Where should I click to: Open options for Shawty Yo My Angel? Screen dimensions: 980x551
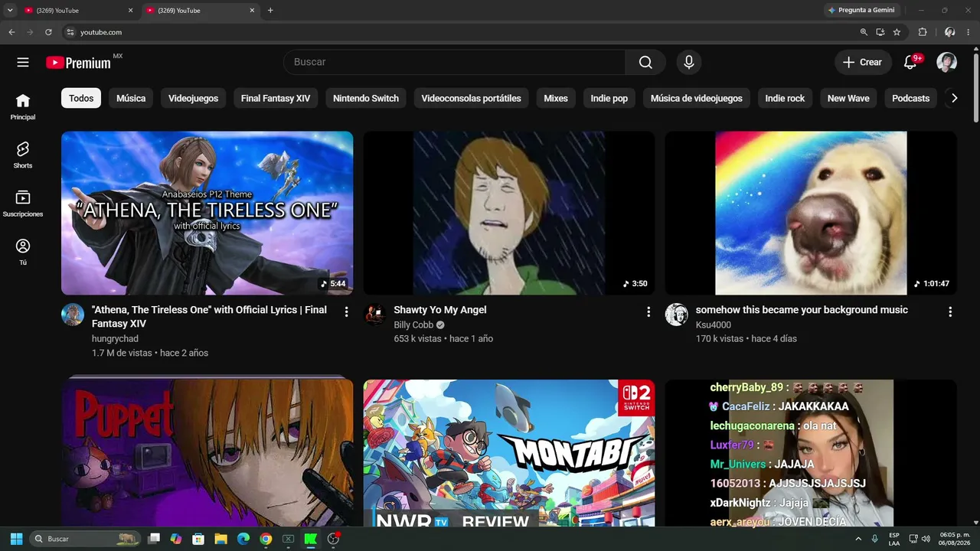(x=648, y=312)
